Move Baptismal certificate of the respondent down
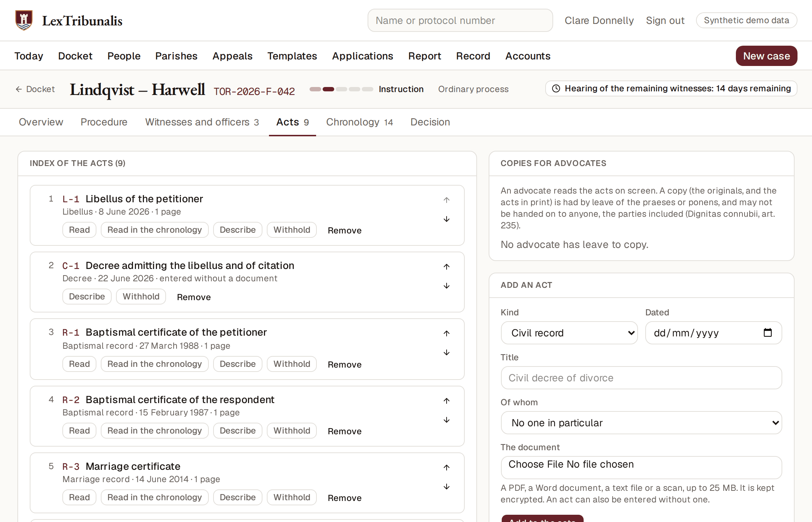The image size is (812, 522). tap(447, 420)
